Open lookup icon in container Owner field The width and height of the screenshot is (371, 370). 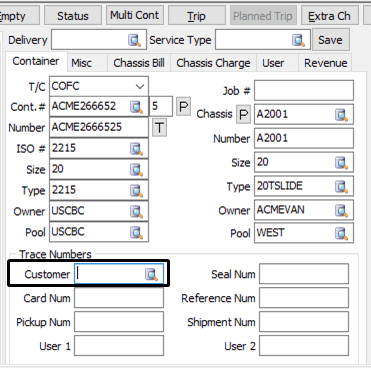[x=136, y=211]
